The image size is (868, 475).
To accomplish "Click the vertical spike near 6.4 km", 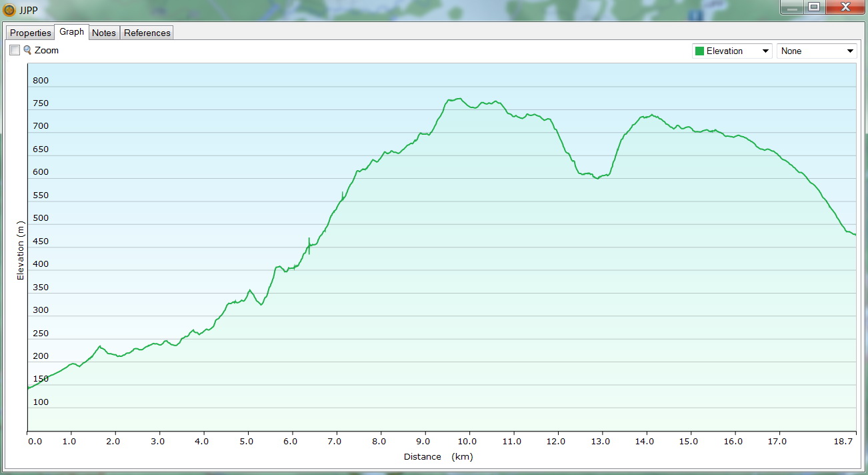I will [x=309, y=245].
